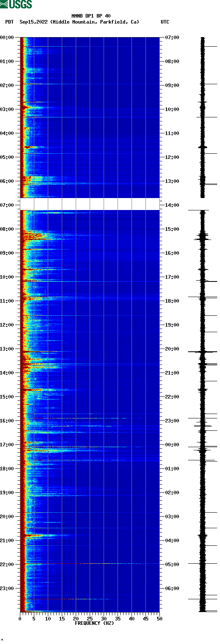Click the PDT timezone label
220x644 pixels.
9,22
